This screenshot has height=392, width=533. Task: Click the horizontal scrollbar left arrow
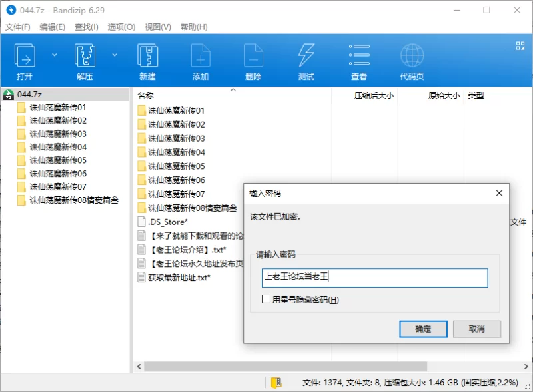[x=139, y=367]
